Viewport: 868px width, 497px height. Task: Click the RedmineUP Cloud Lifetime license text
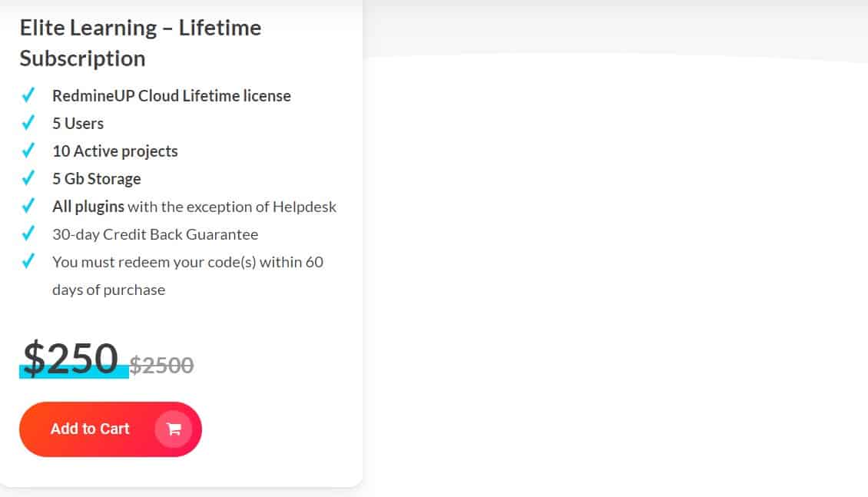point(171,95)
